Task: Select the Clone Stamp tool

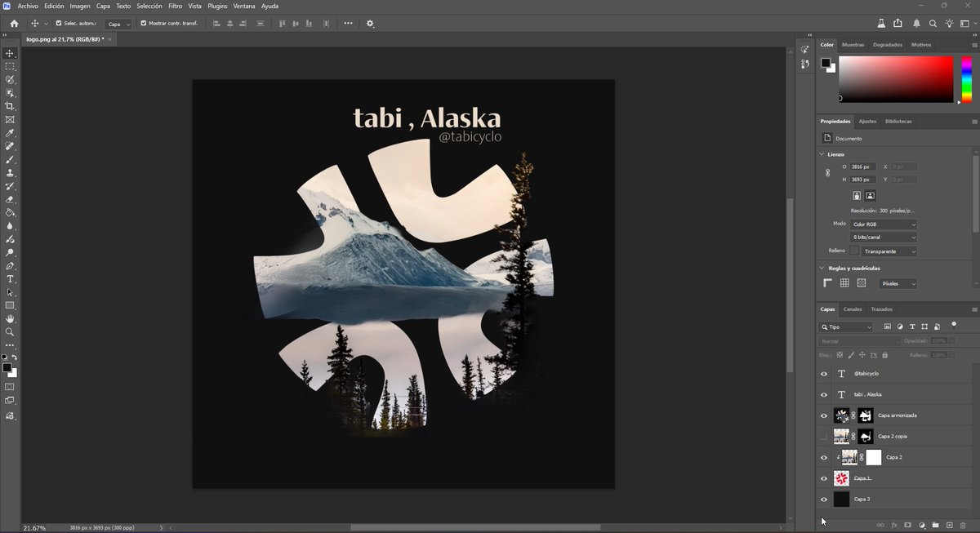Action: tap(10, 172)
